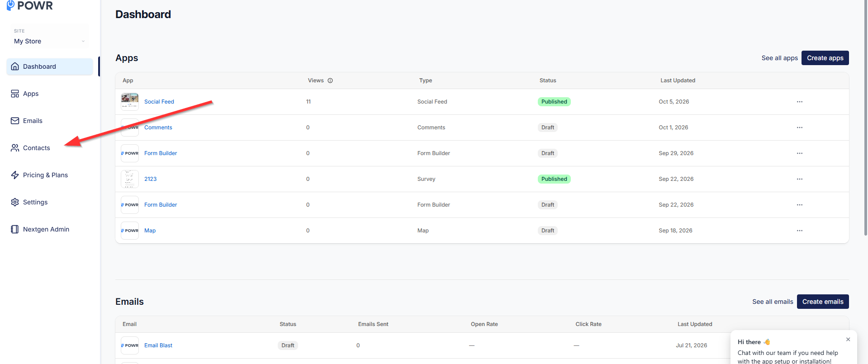868x364 pixels.
Task: Click the Published status badge for Social Feed
Action: click(x=554, y=102)
